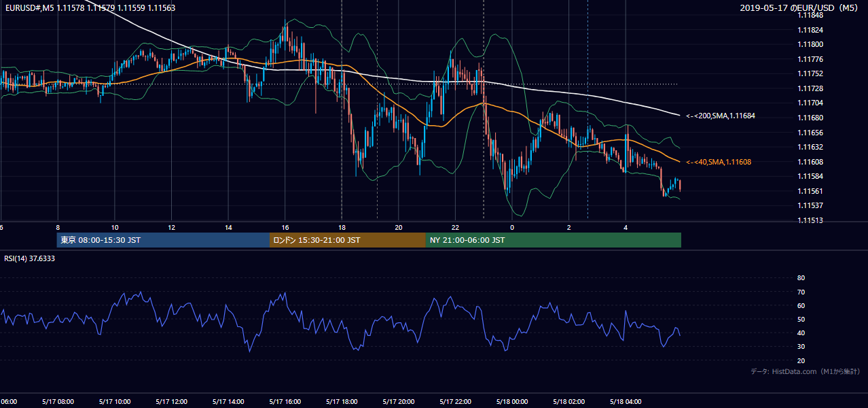Select the NY 21:00-06:00 JST session bar
The height and width of the screenshot is (408, 868).
554,240
